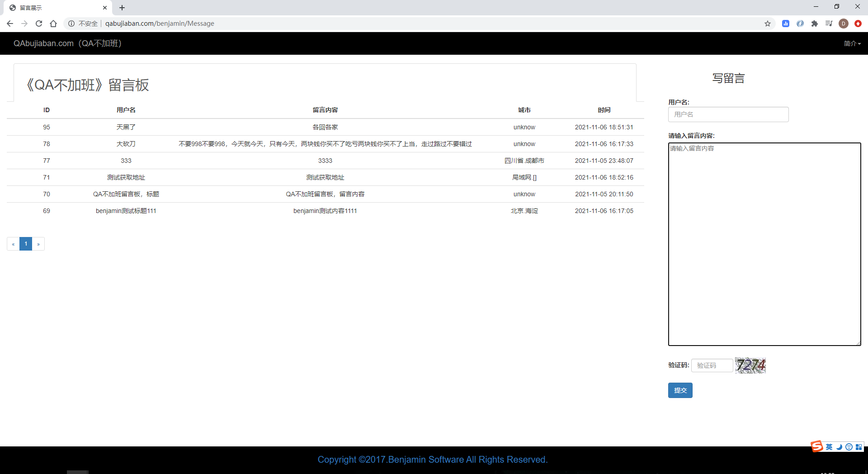The height and width of the screenshot is (474, 868).
Task: Open the IME toolbox grid icon
Action: click(x=859, y=447)
